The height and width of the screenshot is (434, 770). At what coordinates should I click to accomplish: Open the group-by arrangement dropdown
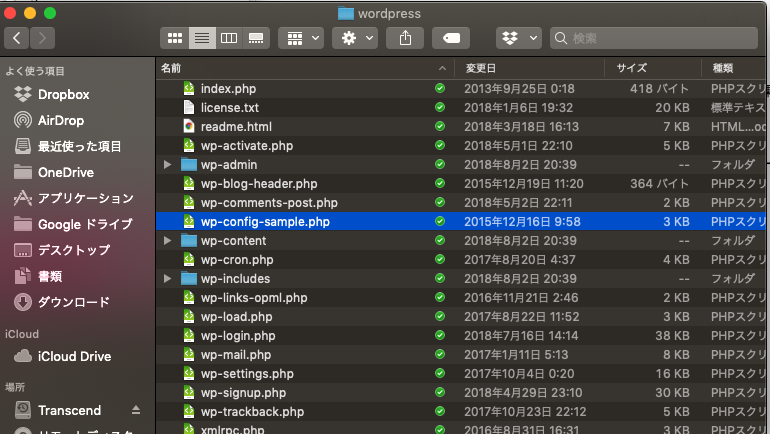[x=301, y=38]
